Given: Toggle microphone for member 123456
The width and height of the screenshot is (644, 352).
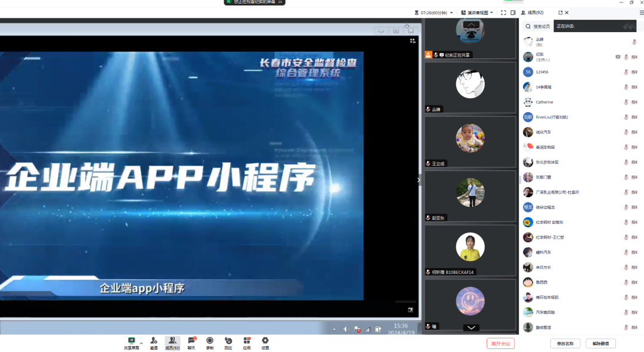Looking at the screenshot, I should point(626,72).
